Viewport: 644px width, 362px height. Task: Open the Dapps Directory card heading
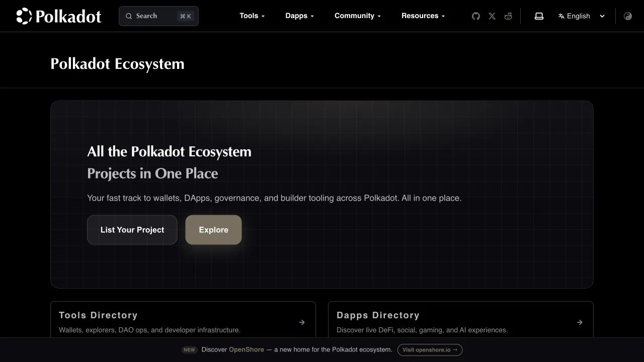(378, 315)
